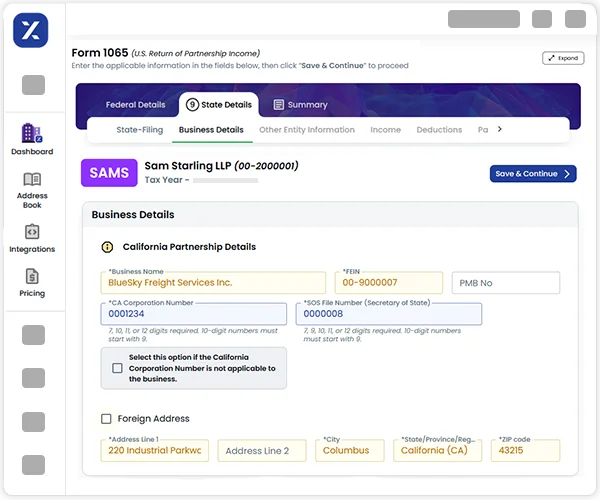Screen dimensions: 600x500
Task: Click the Sam Starling LLP title
Action: (x=222, y=166)
